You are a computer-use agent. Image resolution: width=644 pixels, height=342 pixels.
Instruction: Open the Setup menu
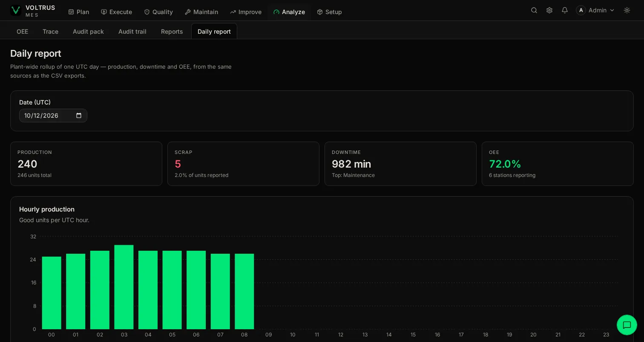click(x=330, y=12)
